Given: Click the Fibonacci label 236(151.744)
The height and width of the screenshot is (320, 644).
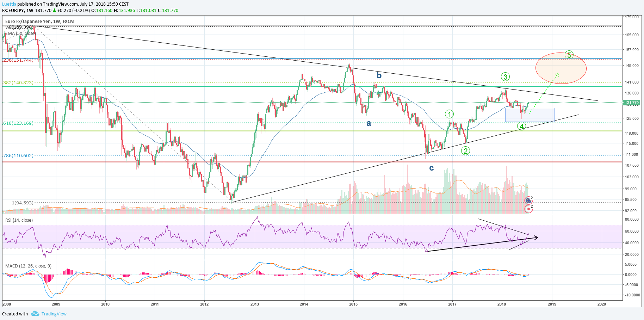Looking at the screenshot, I should click(18, 60).
